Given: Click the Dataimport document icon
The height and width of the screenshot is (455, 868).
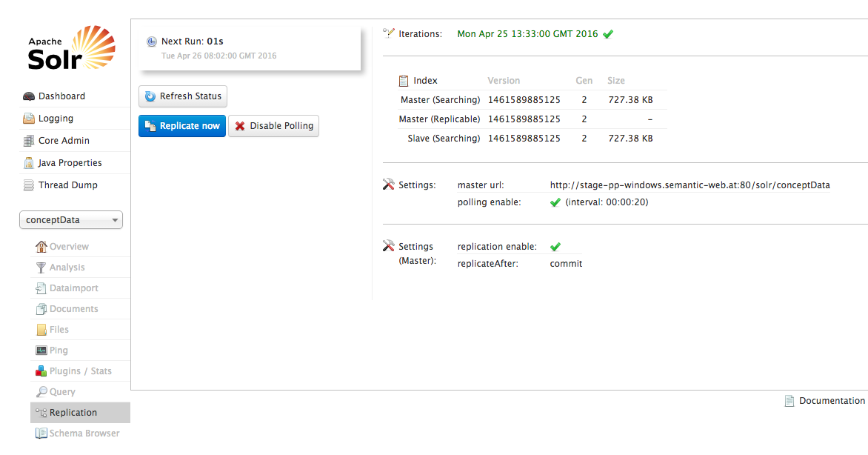Looking at the screenshot, I should point(41,288).
